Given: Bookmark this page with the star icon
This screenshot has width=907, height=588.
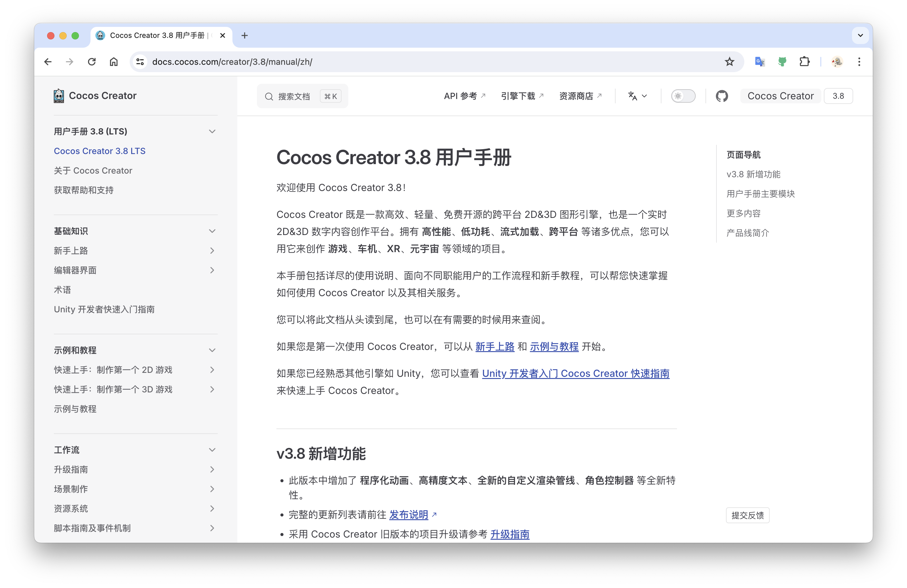Looking at the screenshot, I should [729, 62].
